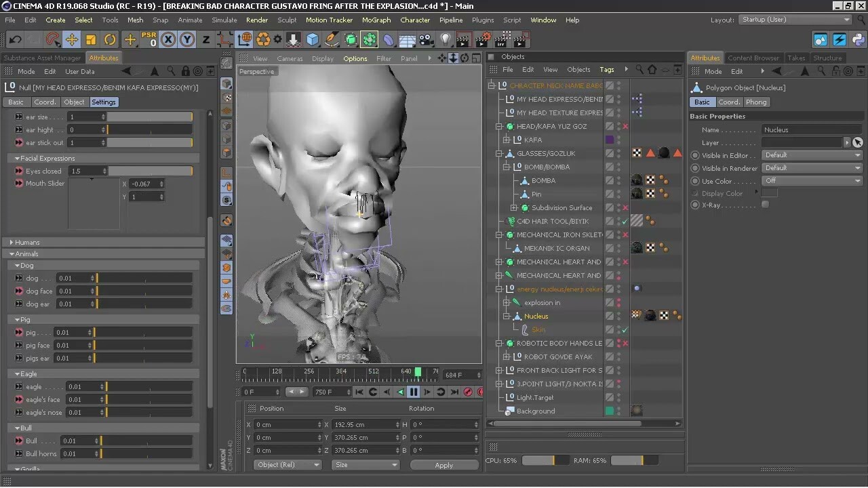This screenshot has height=488, width=868.
Task: Click the Apply button
Action: (x=444, y=465)
